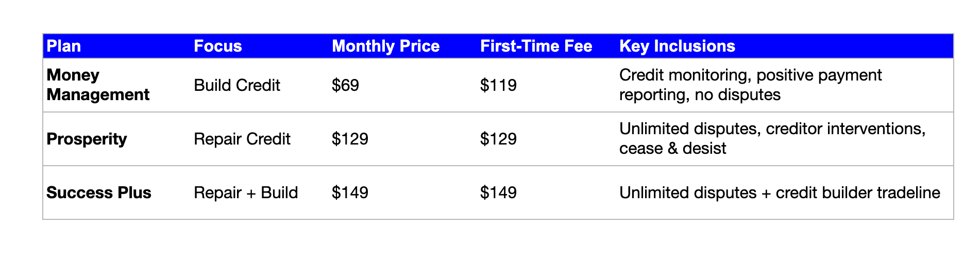Click the Credit monitoring inclusions cell
Screen dimensions: 980x256
pyautogui.click(x=750, y=85)
